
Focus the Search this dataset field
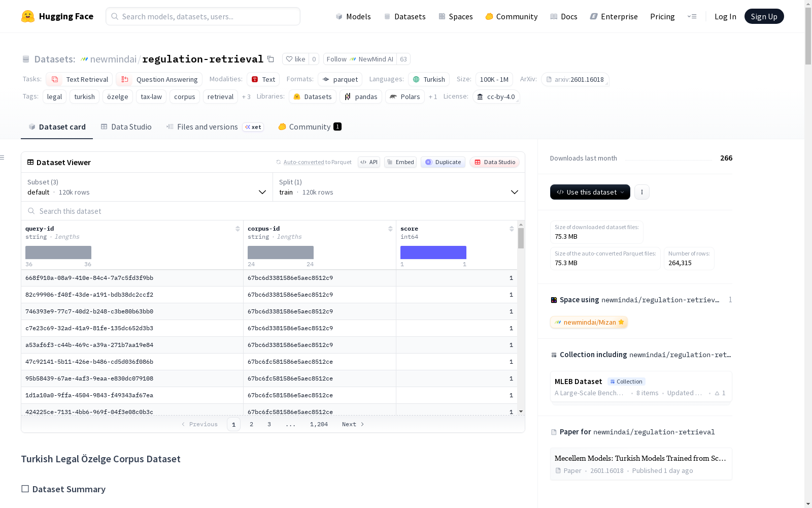pyautogui.click(x=273, y=211)
